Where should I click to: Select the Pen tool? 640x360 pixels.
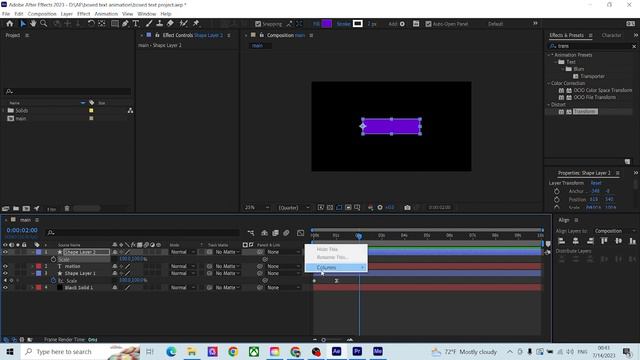point(125,24)
